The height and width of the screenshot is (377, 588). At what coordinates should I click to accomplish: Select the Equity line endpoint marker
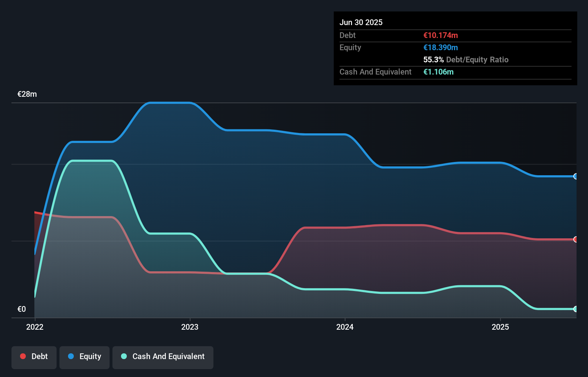pyautogui.click(x=575, y=176)
